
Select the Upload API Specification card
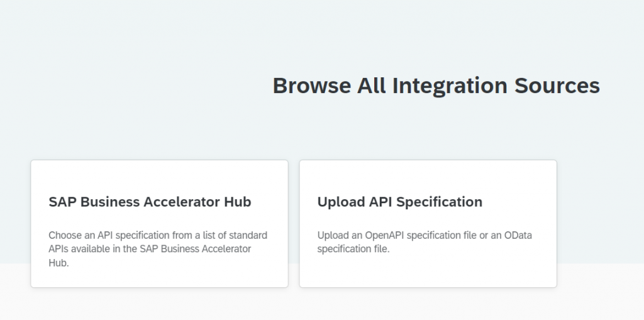coord(428,224)
